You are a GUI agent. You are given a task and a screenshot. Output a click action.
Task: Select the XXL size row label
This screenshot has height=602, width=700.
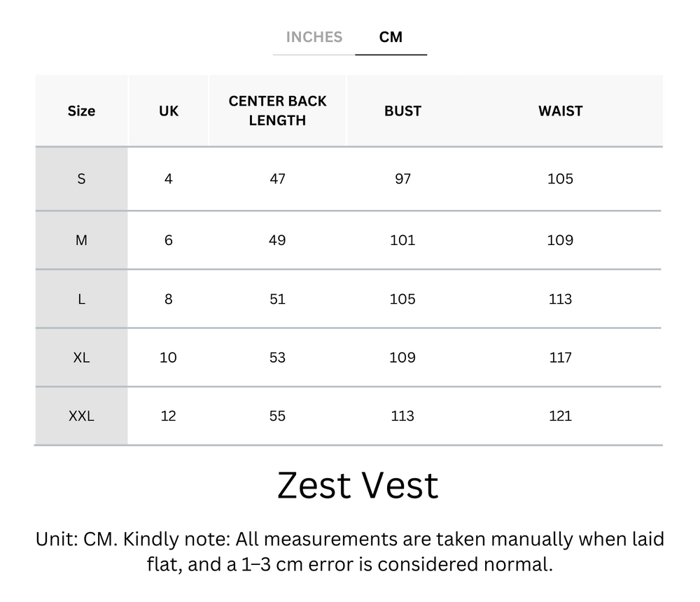[81, 416]
